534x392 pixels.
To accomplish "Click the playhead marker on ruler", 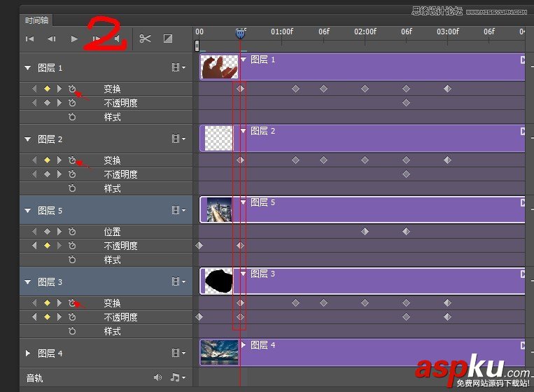I will (x=241, y=34).
